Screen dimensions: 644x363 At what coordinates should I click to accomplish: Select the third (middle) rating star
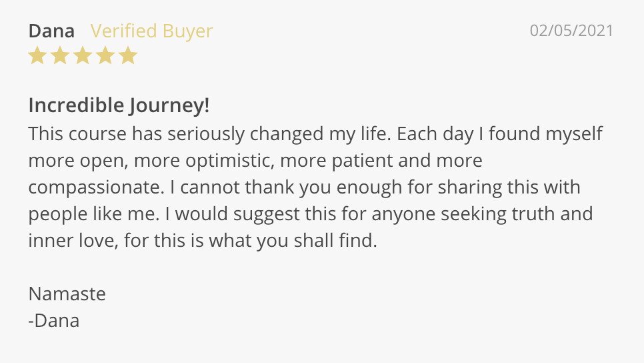click(x=83, y=56)
